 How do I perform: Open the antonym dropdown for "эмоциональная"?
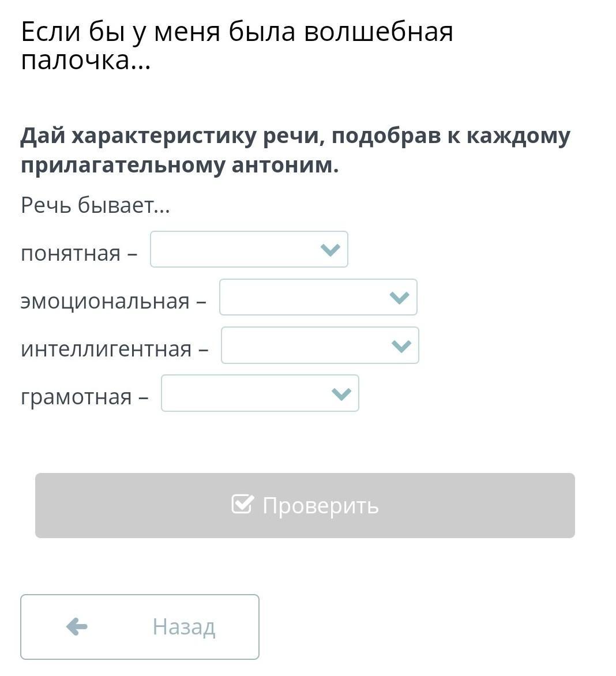(317, 297)
